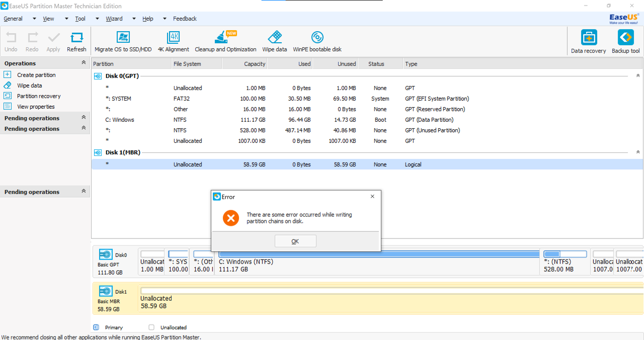
Task: Select the 1.00 MB Unallocated row
Action: point(367,88)
